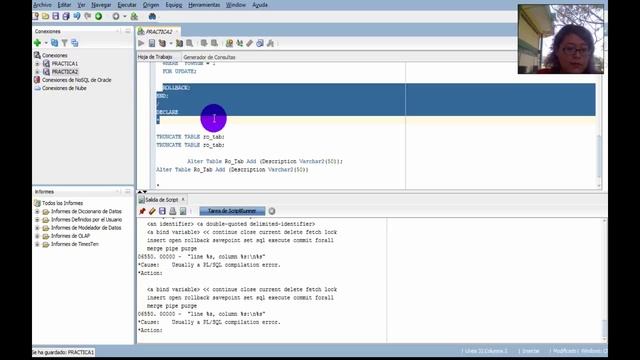Minimize the Informes panel

coord(128,192)
